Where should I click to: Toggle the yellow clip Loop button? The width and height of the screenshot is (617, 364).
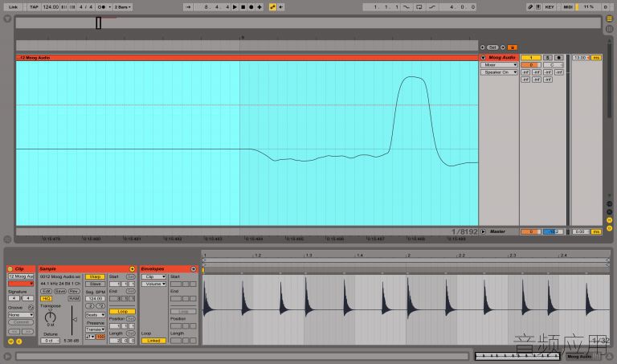pyautogui.click(x=122, y=312)
